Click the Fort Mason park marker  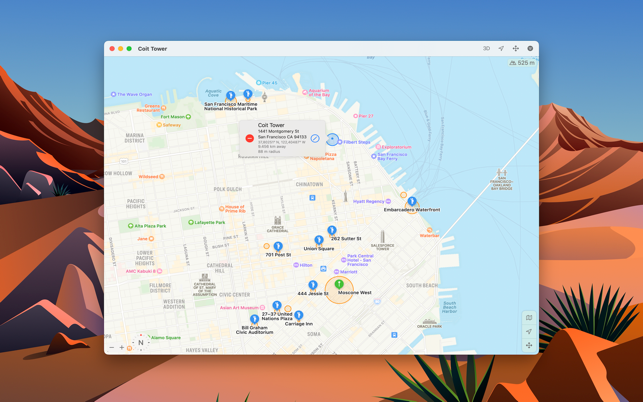point(189,117)
